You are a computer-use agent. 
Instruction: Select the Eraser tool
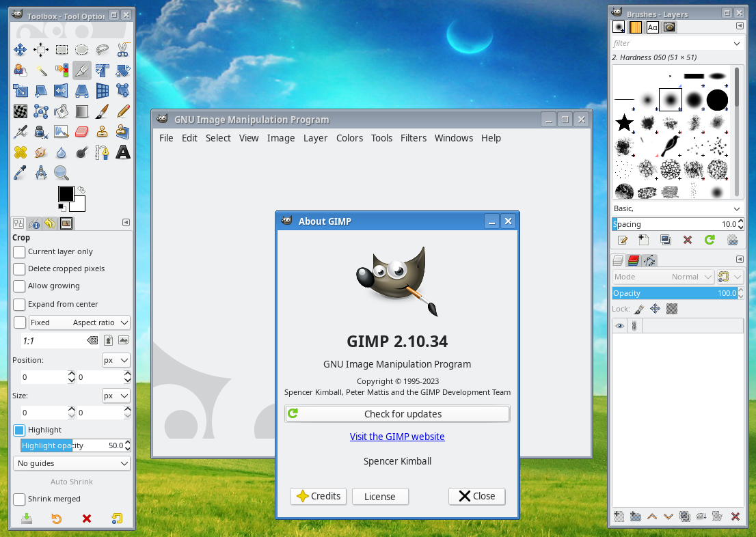click(x=82, y=132)
